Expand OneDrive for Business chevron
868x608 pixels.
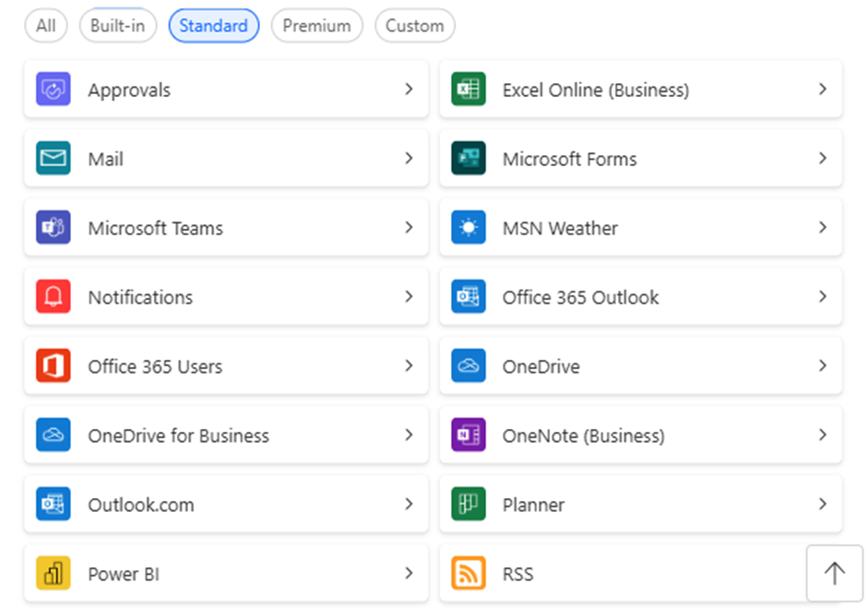point(409,435)
